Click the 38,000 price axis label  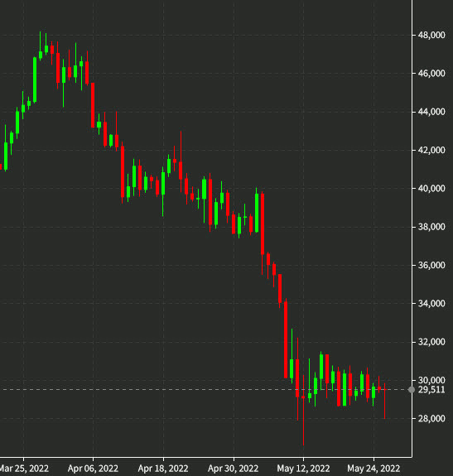click(x=431, y=227)
